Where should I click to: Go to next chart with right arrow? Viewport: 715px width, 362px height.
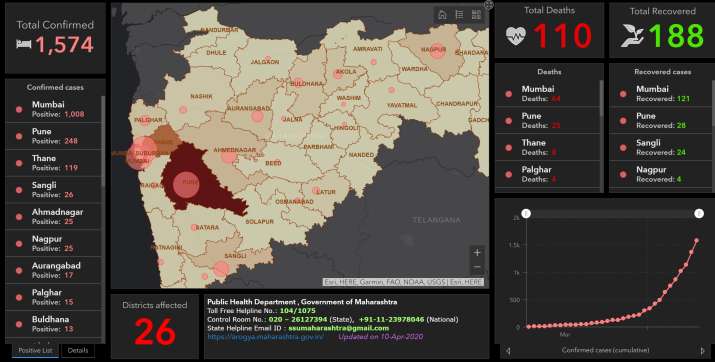pos(702,351)
